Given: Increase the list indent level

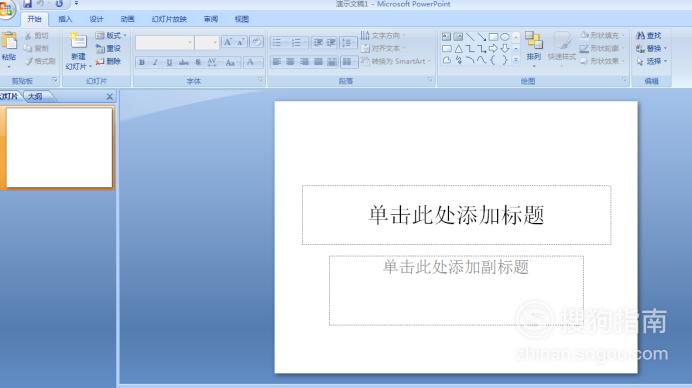Looking at the screenshot, I should 331,42.
